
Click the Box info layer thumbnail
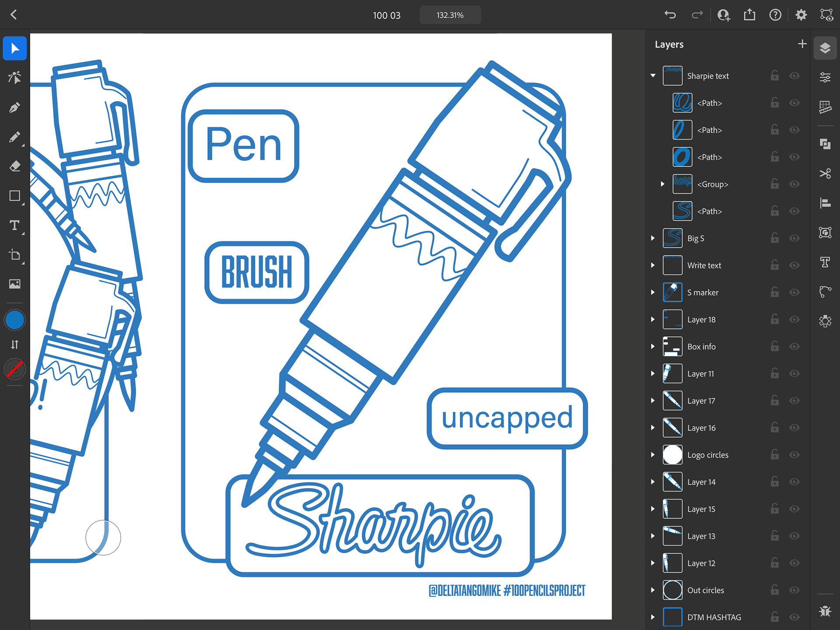coord(672,346)
